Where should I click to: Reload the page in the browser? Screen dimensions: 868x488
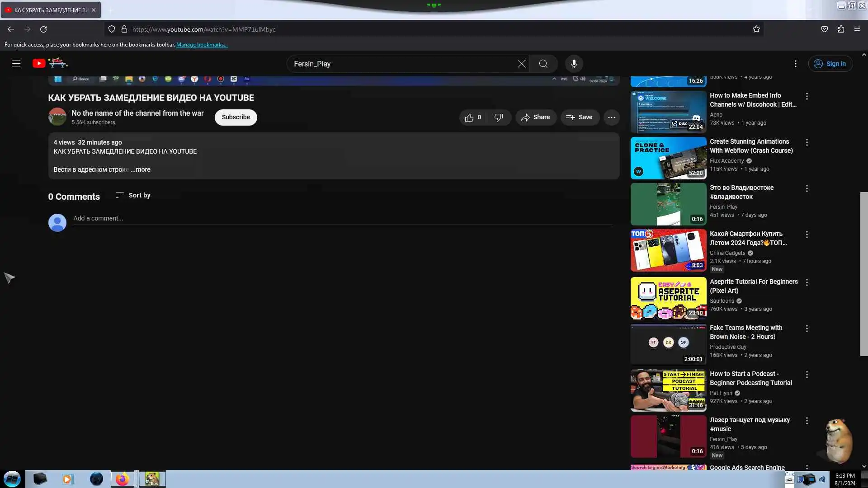pos(43,29)
